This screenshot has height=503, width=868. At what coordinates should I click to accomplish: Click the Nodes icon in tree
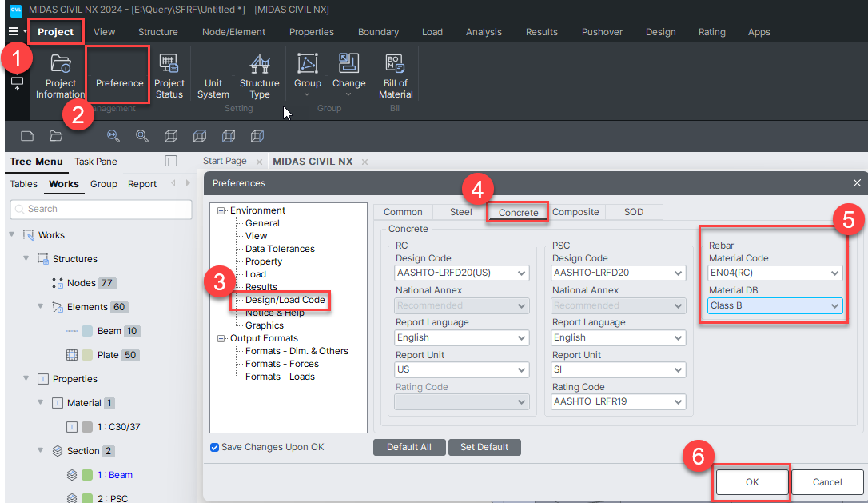tap(57, 283)
